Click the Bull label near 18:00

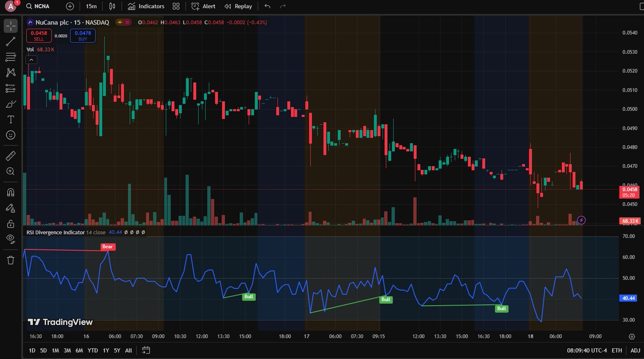(501, 309)
